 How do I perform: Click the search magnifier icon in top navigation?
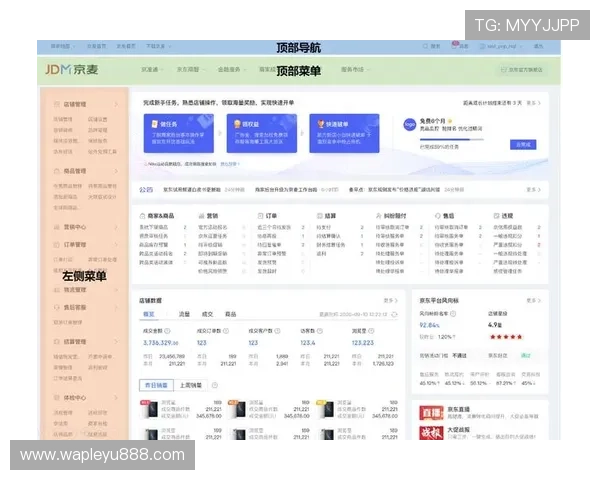[x=425, y=46]
